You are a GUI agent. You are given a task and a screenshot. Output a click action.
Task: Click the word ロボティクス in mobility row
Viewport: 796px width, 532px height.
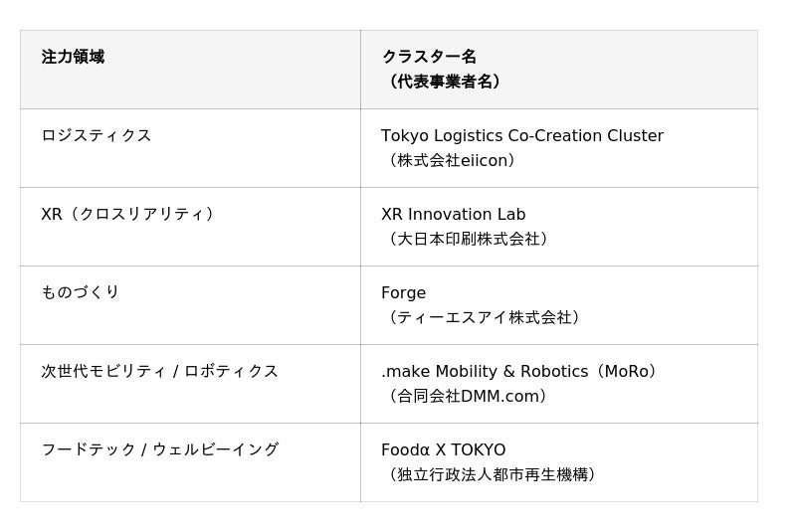coord(231,371)
